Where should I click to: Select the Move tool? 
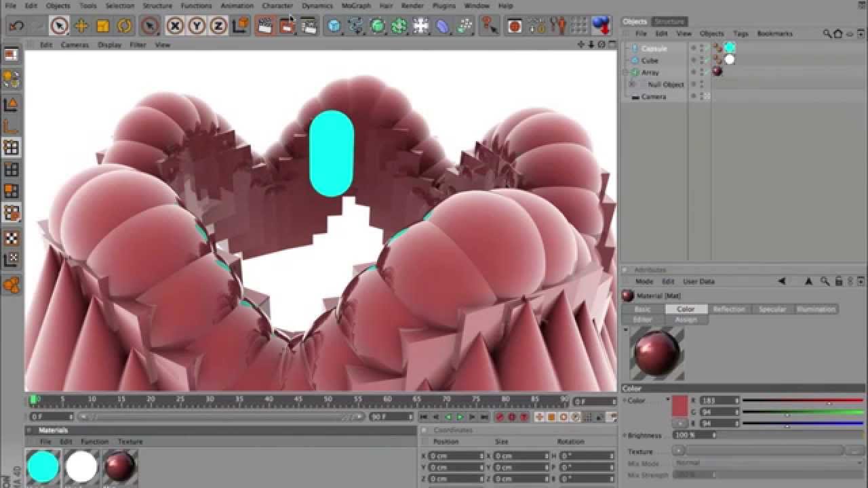pyautogui.click(x=81, y=26)
